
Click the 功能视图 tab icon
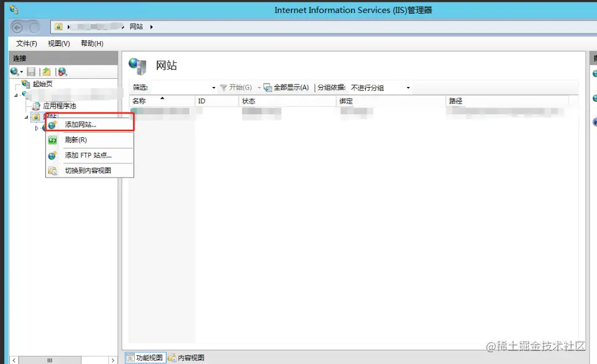130,358
